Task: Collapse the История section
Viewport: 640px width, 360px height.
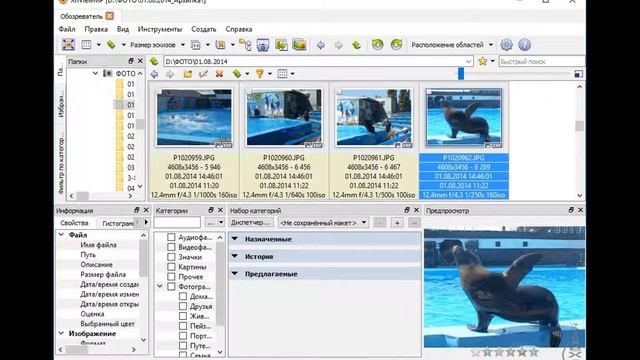Action: point(235,256)
